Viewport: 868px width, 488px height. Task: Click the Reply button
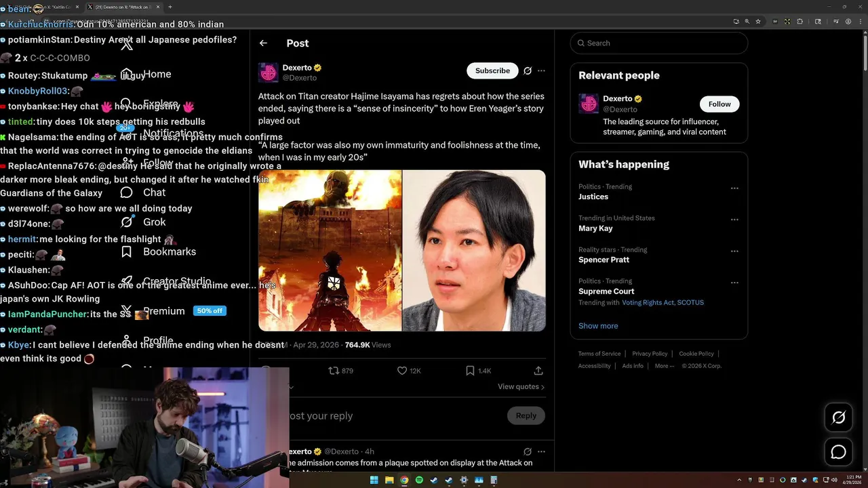[x=526, y=415]
